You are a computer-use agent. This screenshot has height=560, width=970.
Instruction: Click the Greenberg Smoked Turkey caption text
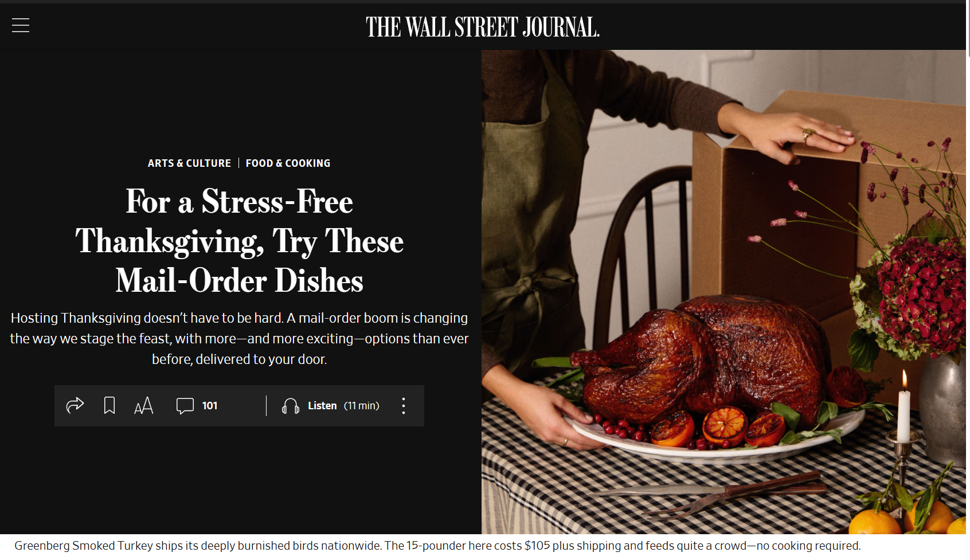pyautogui.click(x=437, y=546)
